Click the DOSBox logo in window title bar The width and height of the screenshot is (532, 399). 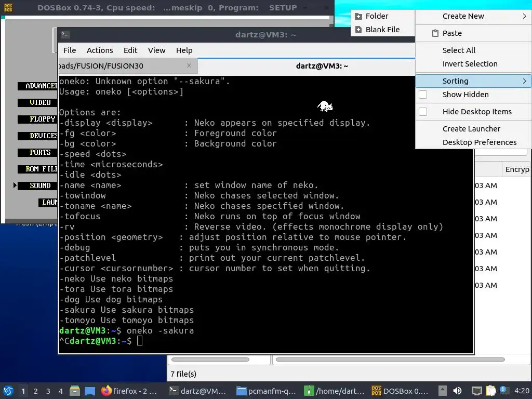(x=8, y=7)
